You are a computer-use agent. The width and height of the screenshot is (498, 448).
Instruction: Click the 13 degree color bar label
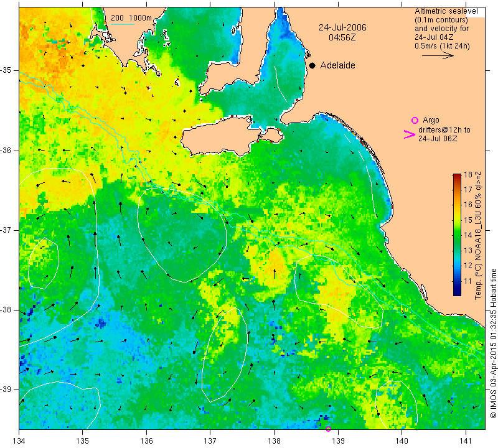click(x=468, y=251)
